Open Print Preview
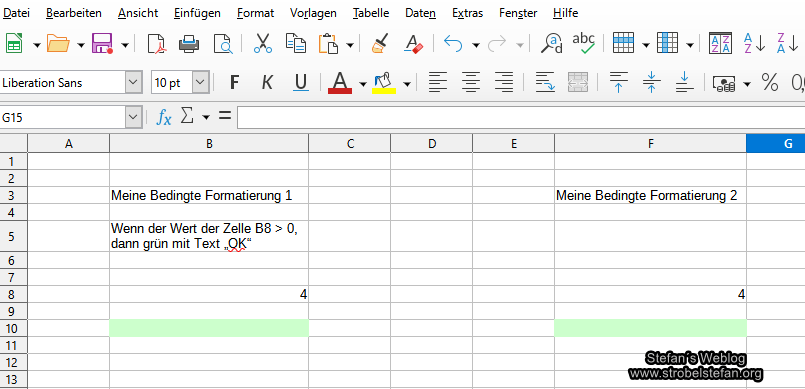 click(223, 44)
